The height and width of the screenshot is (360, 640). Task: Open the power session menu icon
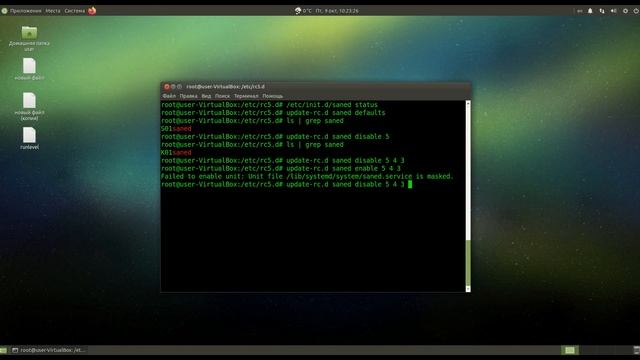pyautogui.click(x=636, y=11)
